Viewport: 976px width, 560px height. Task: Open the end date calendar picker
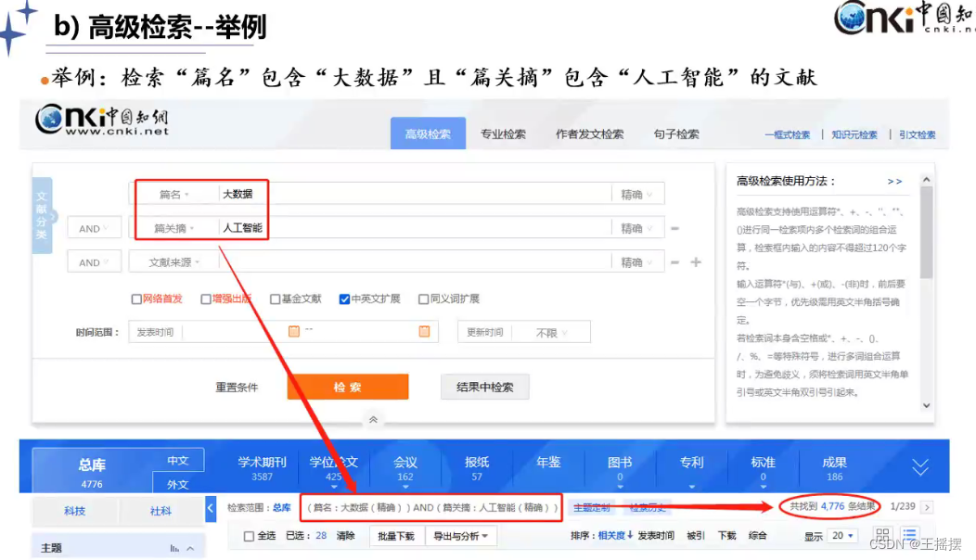(x=424, y=330)
